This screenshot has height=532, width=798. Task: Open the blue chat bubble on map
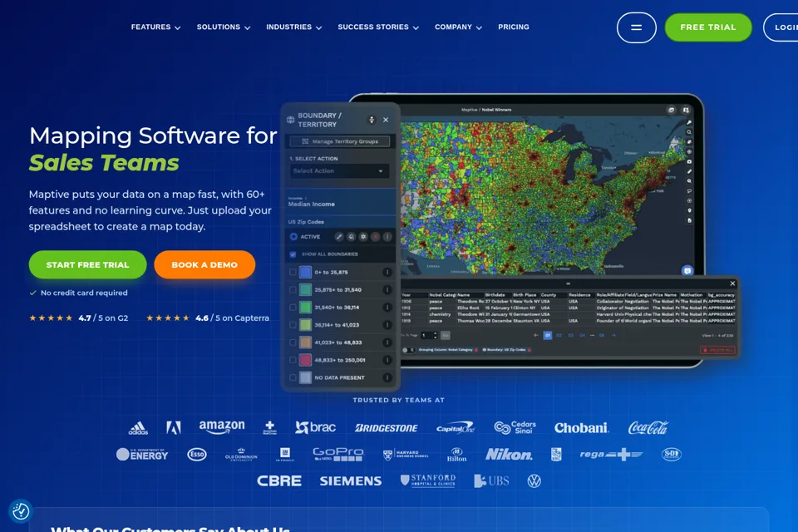(687, 270)
